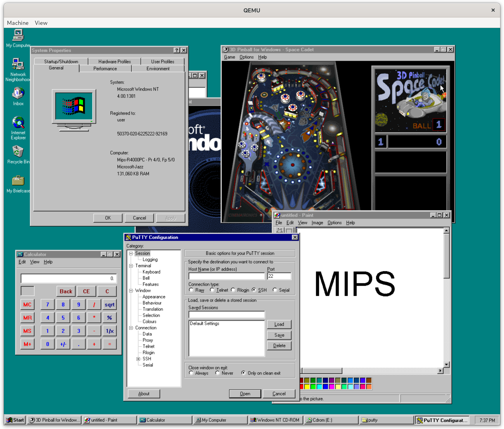504x429 pixels.
Task: Collapse the Session tree node in PuTTY
Action: point(131,253)
